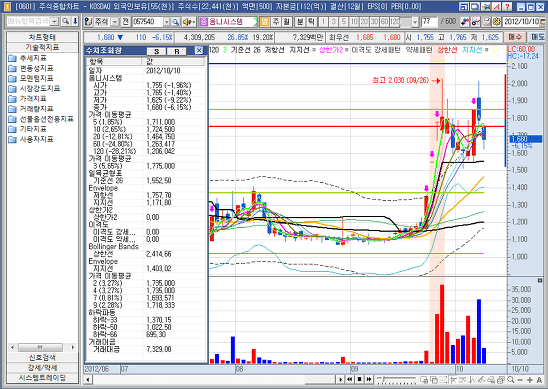
Task: Expand the 사용자지표 folder
Action: (31, 139)
